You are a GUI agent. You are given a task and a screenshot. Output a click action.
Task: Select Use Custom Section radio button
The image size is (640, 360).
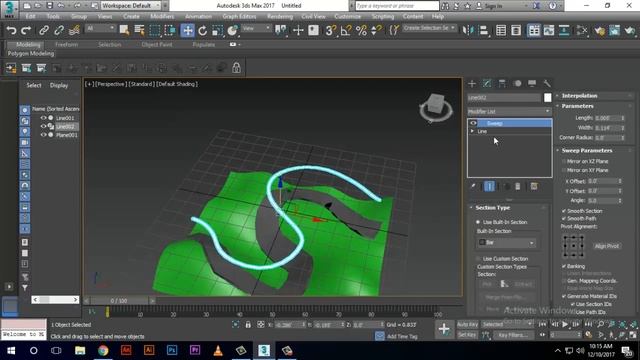(478, 259)
